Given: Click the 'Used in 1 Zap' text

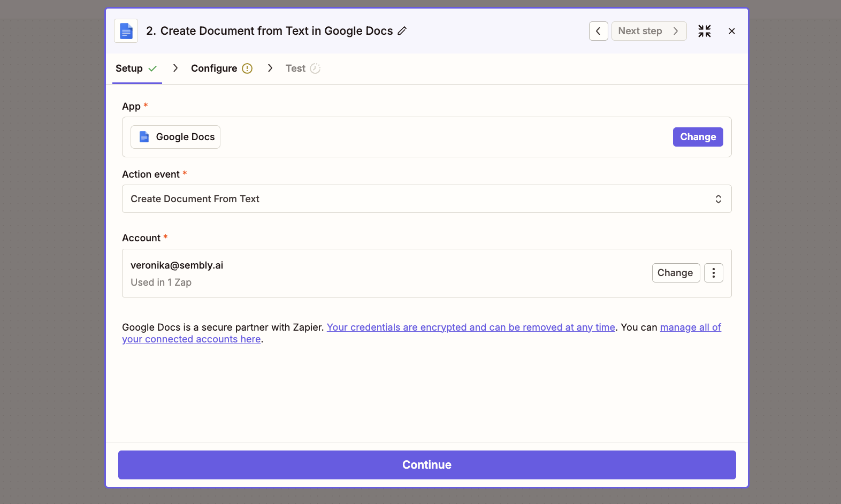Looking at the screenshot, I should 161,282.
